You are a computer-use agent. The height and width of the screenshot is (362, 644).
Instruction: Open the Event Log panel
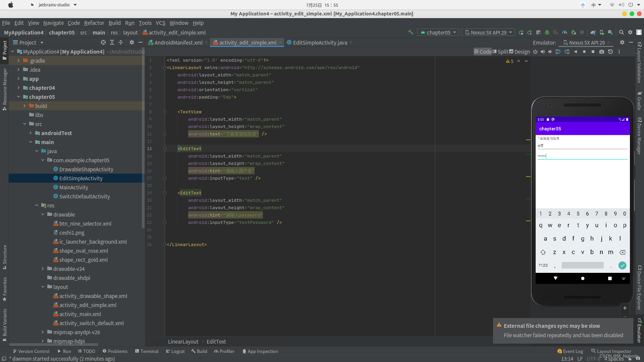click(570, 351)
